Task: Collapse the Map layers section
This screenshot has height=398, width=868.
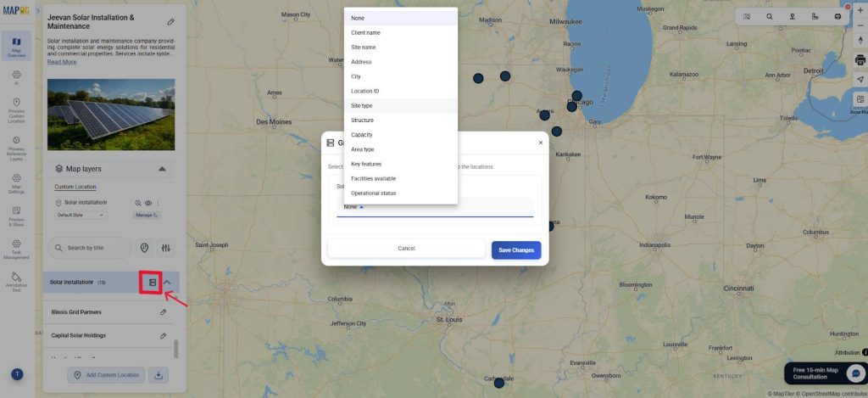Action: pyautogui.click(x=162, y=169)
